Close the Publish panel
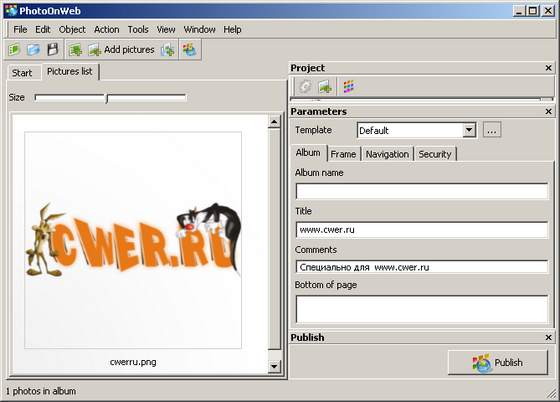The image size is (560, 402). (549, 337)
